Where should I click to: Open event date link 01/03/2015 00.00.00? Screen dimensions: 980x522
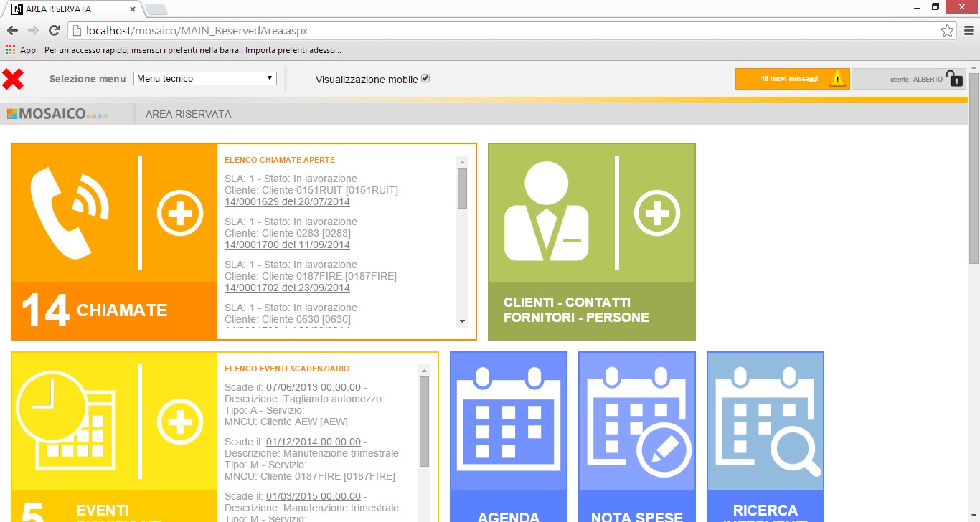pos(314,496)
